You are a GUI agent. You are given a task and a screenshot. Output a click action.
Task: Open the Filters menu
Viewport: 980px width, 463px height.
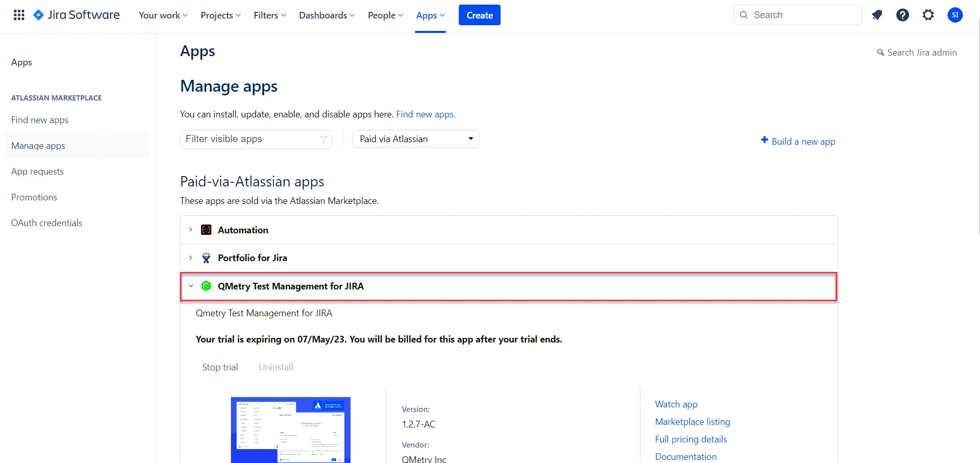click(x=270, y=15)
